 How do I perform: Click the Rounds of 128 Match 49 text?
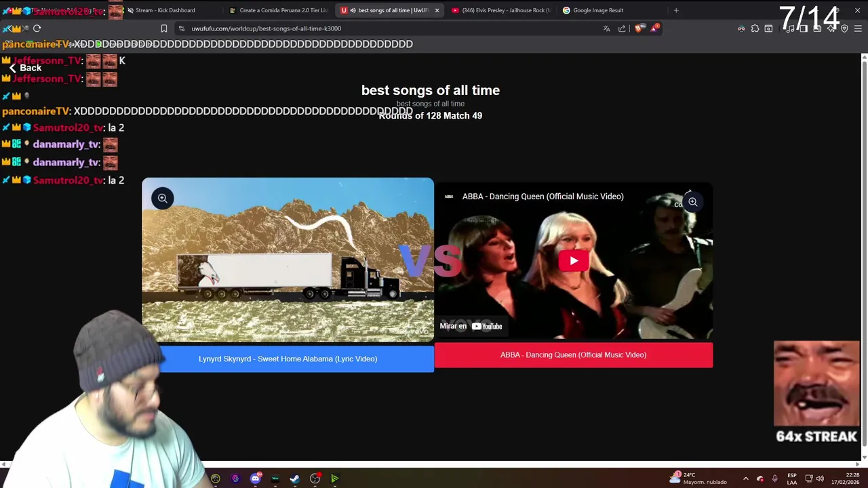tap(430, 116)
